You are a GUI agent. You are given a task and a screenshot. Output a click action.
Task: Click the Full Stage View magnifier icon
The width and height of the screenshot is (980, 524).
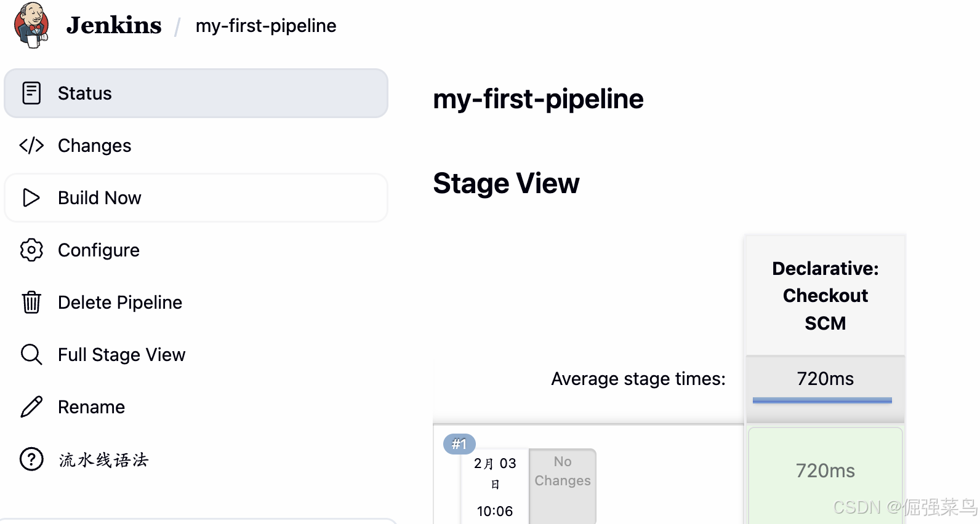click(x=31, y=354)
